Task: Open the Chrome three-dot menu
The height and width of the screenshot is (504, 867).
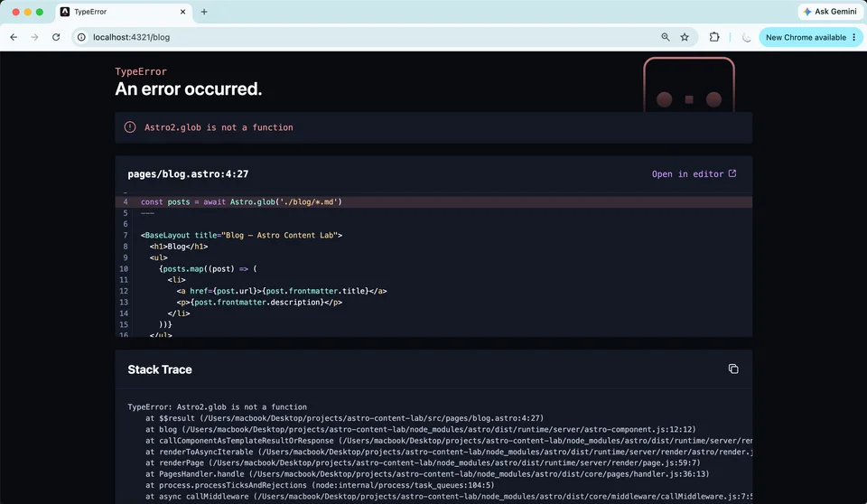Action: (854, 37)
